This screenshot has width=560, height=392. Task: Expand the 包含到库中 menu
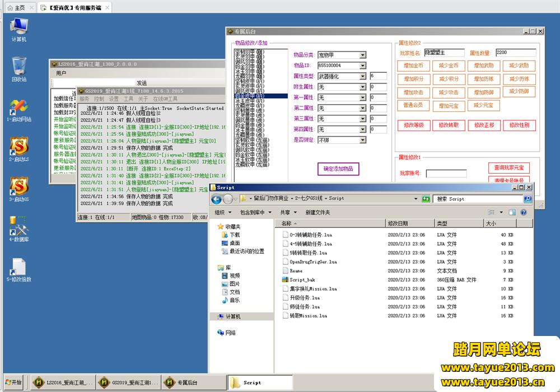click(256, 212)
